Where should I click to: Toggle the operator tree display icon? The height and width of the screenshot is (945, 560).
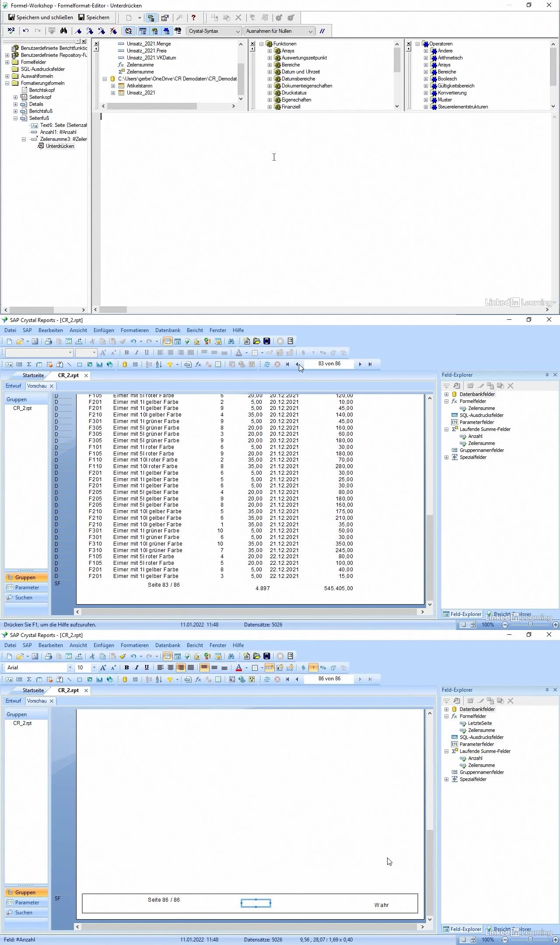[x=166, y=31]
